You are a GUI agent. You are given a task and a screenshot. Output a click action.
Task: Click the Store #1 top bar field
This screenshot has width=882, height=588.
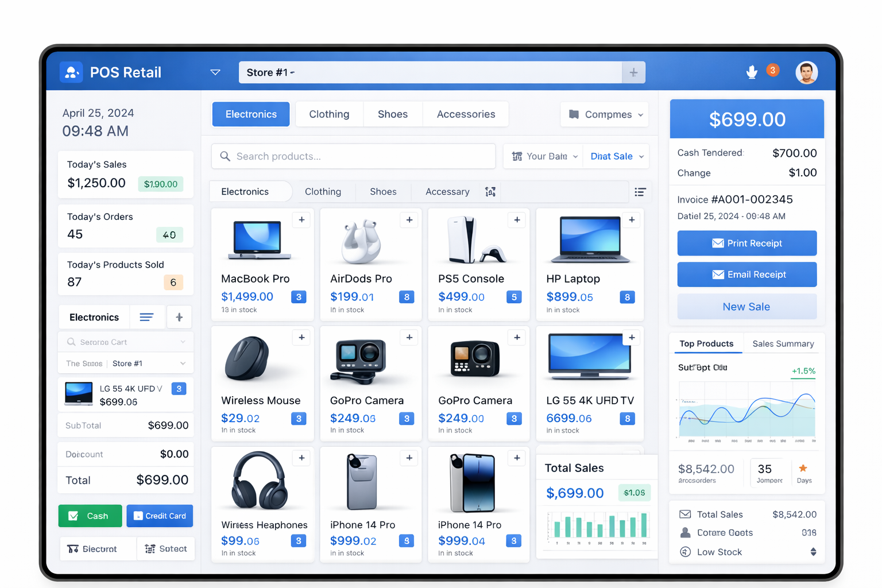click(x=431, y=72)
